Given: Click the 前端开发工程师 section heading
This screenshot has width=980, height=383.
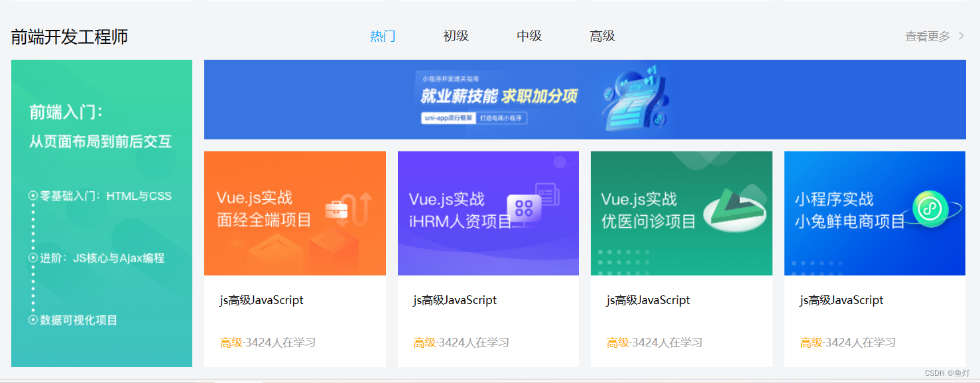Looking at the screenshot, I should click(x=70, y=37).
